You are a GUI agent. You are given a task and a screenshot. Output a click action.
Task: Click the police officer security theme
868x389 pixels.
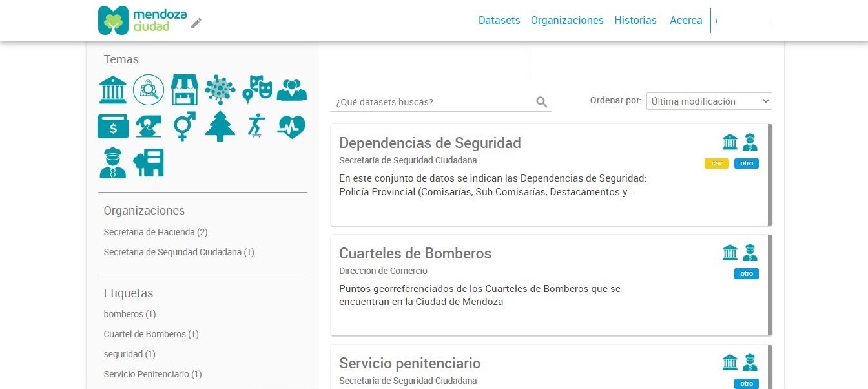pyautogui.click(x=113, y=163)
